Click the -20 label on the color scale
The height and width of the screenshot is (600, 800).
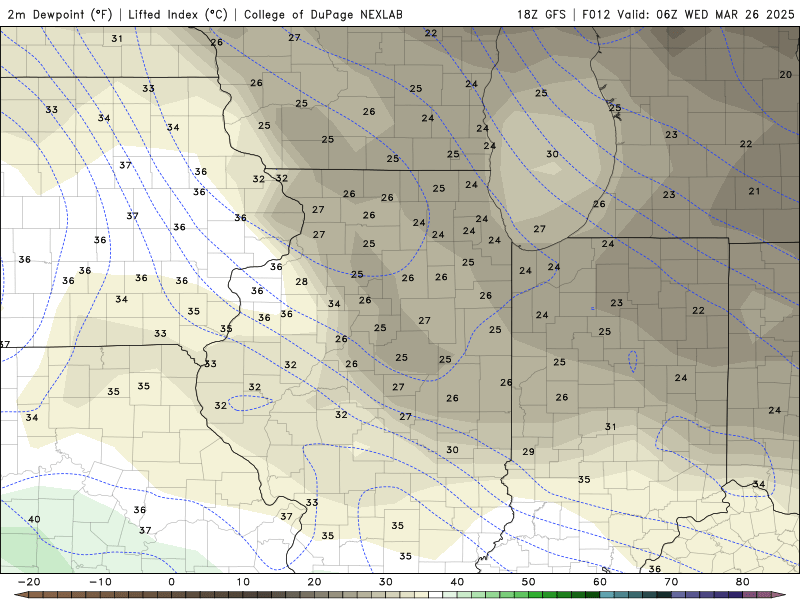click(29, 582)
